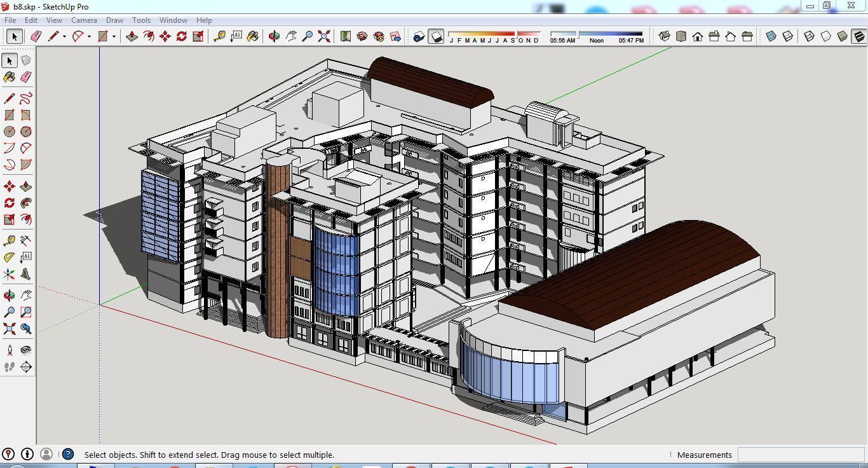Pick the Tape Measure tool
Image resolution: width=868 pixels, height=468 pixels.
[9, 240]
